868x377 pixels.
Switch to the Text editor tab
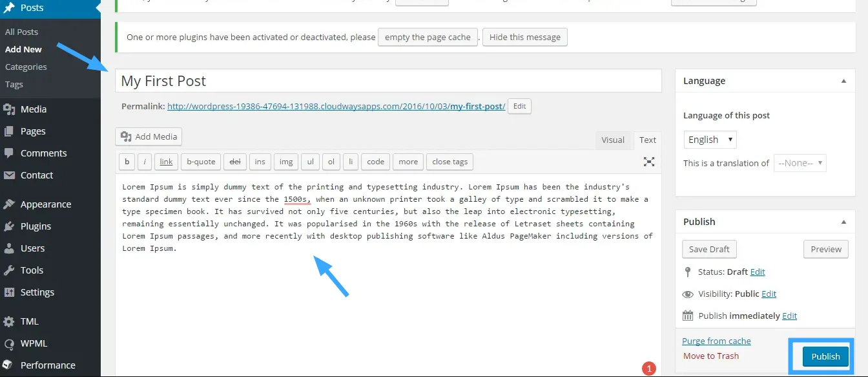coord(647,140)
